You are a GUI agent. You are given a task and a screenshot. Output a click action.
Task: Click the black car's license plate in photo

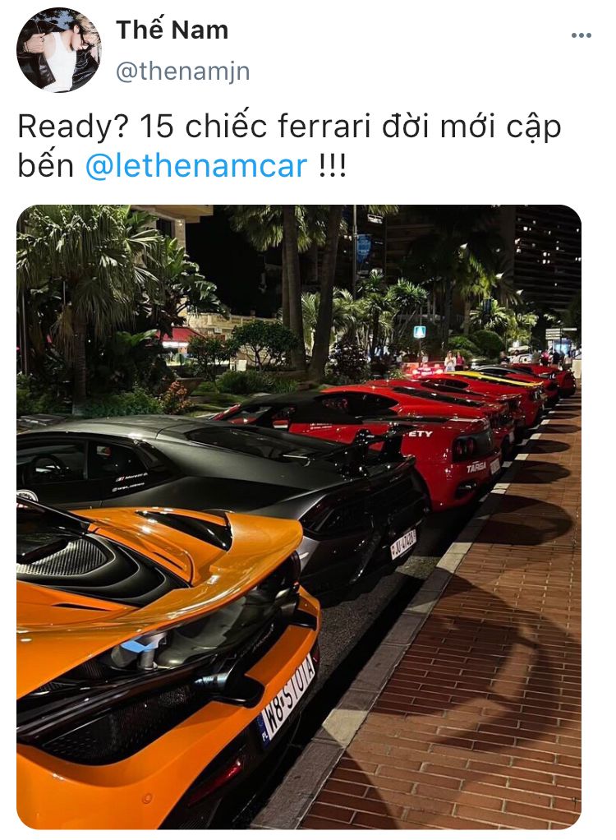pos(403,544)
